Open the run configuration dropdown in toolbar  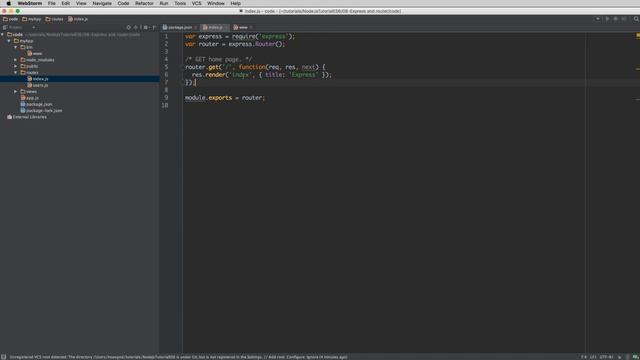598,19
